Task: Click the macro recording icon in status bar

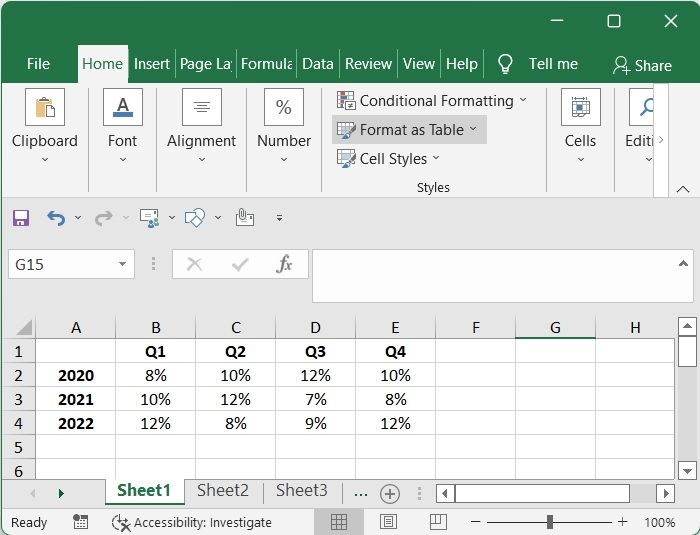Action: pos(80,522)
